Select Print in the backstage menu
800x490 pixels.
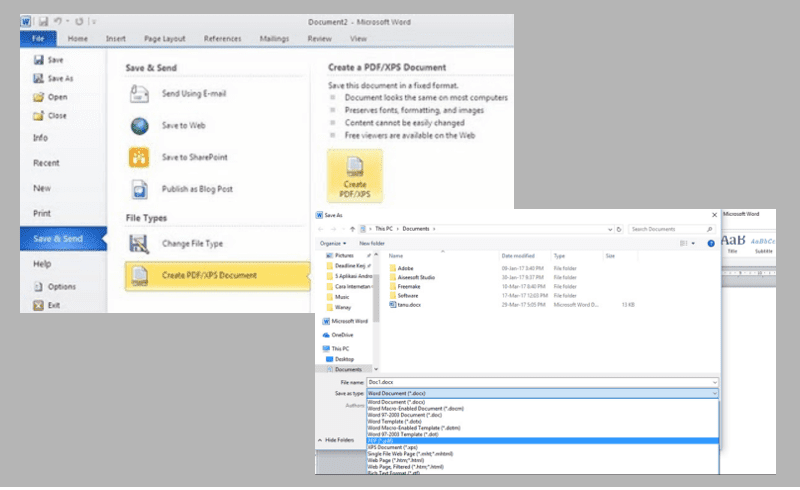point(42,213)
